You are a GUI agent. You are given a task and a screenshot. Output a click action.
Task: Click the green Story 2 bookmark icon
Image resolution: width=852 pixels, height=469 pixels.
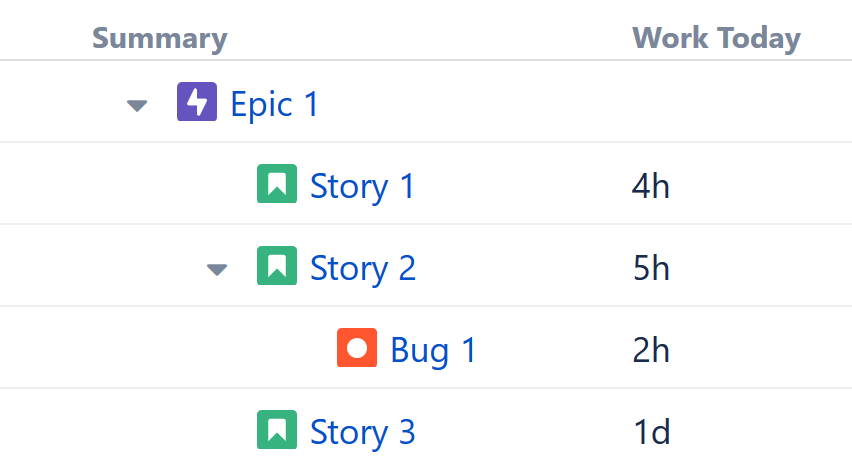(x=277, y=266)
